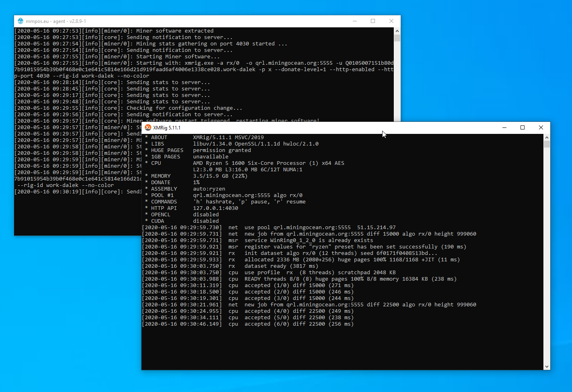Click 'POOL #1' label in XMRig
Viewport: 572px width, 392px height.
click(162, 195)
